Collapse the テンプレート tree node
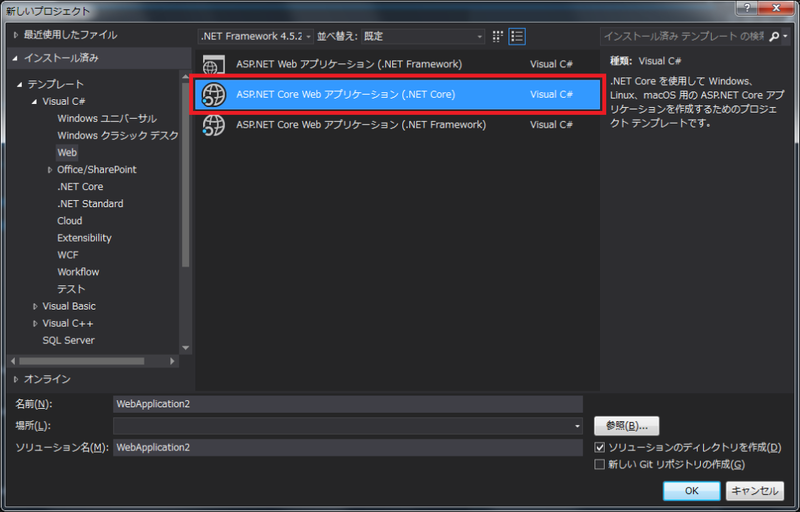Image resolution: width=800 pixels, height=512 pixels. click(20, 85)
